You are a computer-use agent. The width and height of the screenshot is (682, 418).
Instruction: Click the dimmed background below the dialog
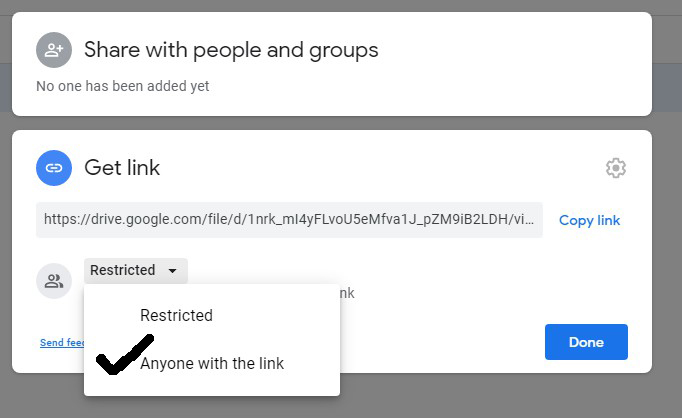click(x=340, y=400)
